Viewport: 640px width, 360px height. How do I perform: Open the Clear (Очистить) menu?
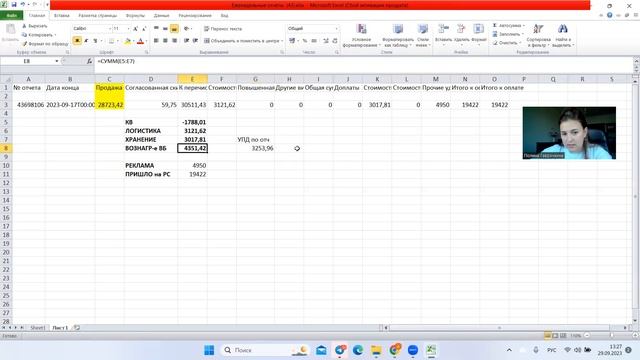coord(507,43)
